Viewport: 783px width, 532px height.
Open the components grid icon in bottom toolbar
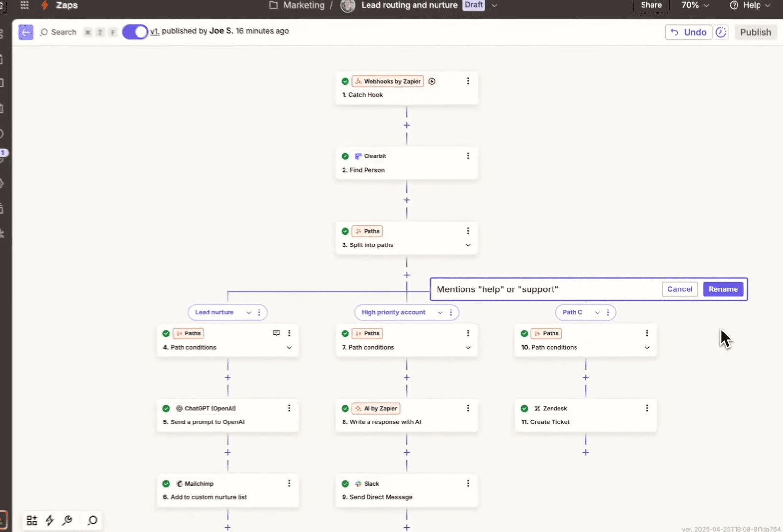coord(32,520)
